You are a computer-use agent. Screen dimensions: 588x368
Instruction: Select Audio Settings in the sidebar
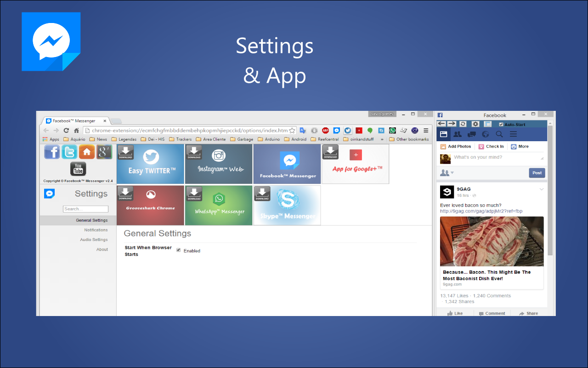click(x=94, y=240)
